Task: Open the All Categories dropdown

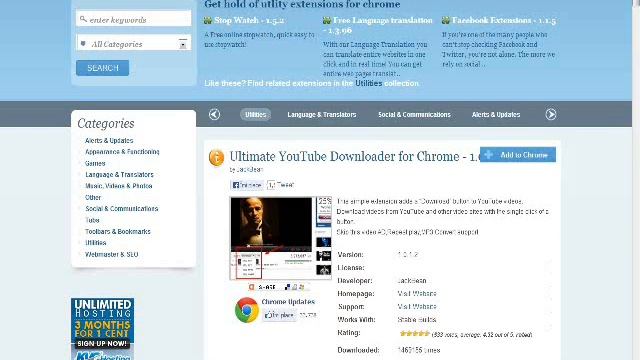Action: [133, 43]
